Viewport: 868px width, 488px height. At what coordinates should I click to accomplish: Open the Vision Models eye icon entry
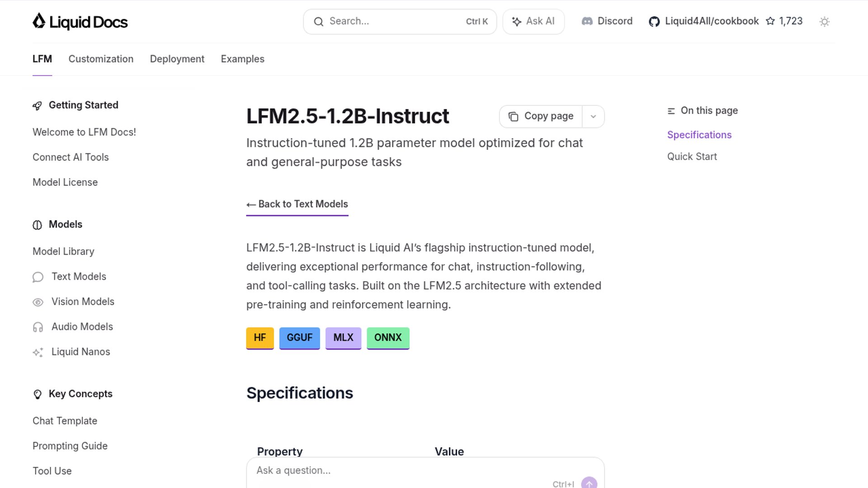click(x=38, y=302)
